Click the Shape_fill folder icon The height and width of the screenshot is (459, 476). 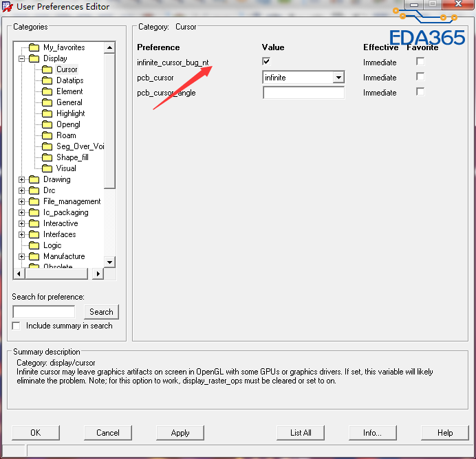point(47,157)
